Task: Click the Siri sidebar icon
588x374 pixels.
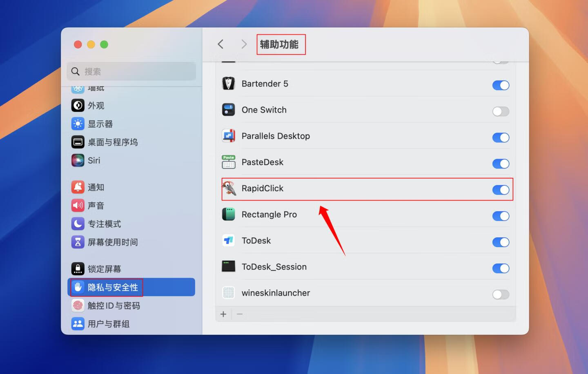Action: click(78, 160)
